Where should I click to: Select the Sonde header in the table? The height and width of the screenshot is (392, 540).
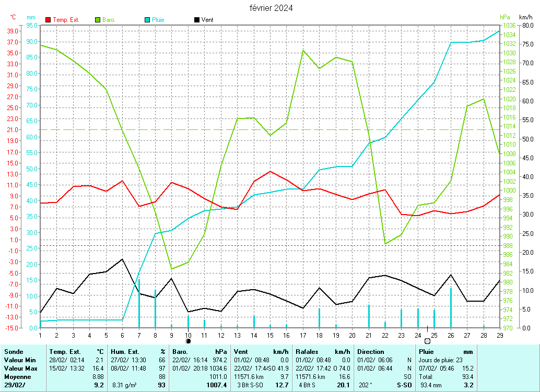[x=14, y=352]
